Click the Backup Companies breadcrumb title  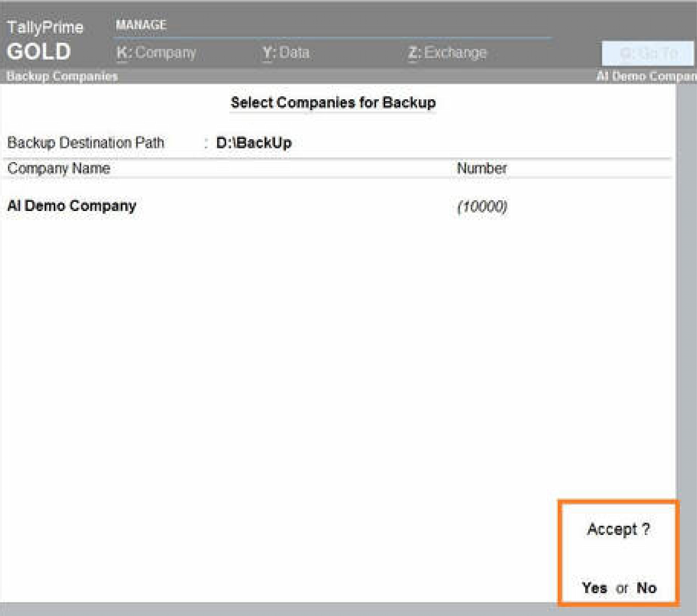coord(62,76)
